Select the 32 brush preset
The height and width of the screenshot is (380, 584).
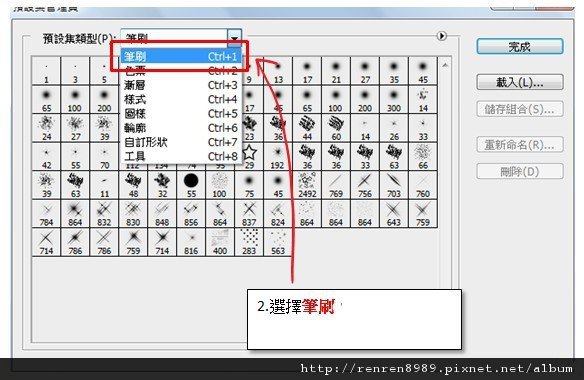[x=162, y=185]
